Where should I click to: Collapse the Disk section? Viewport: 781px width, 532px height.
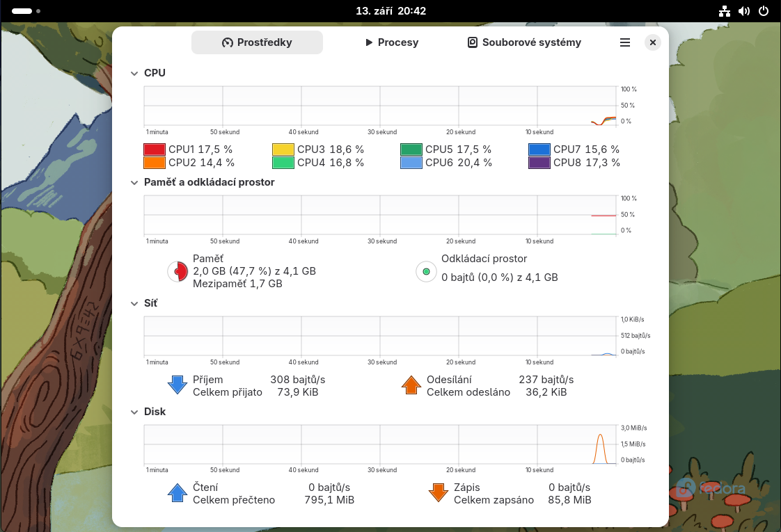coord(134,412)
